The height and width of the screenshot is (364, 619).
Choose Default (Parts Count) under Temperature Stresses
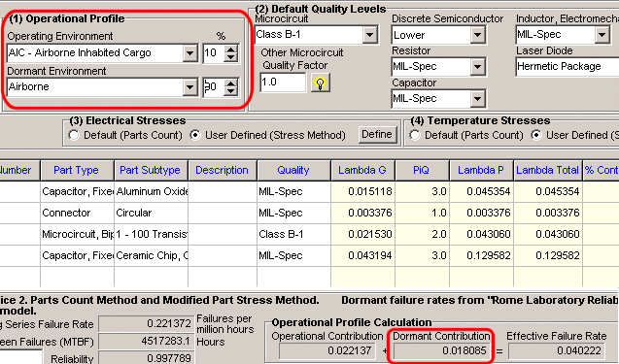pos(415,135)
